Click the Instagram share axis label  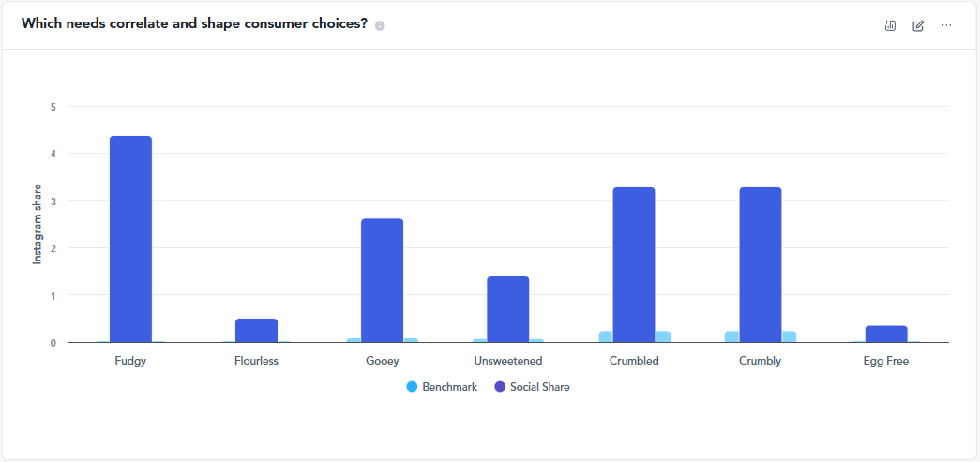click(38, 224)
